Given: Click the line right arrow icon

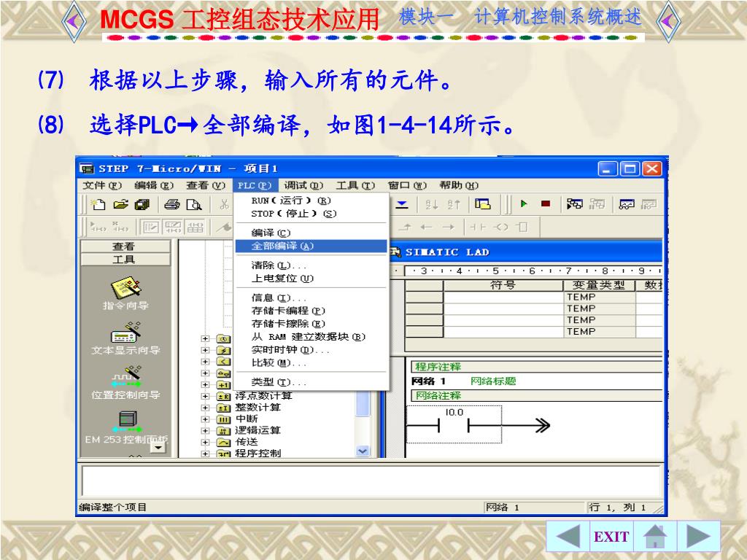Looking at the screenshot, I should (449, 227).
